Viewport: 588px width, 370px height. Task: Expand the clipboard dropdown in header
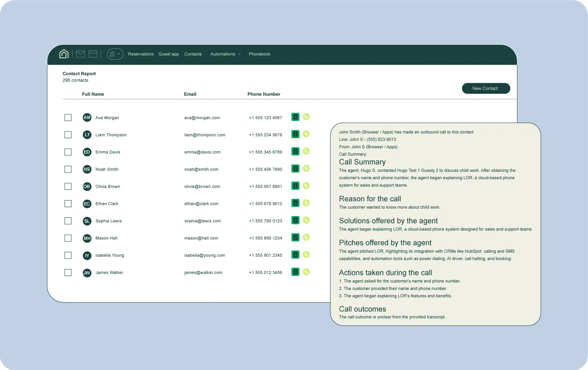tap(115, 54)
